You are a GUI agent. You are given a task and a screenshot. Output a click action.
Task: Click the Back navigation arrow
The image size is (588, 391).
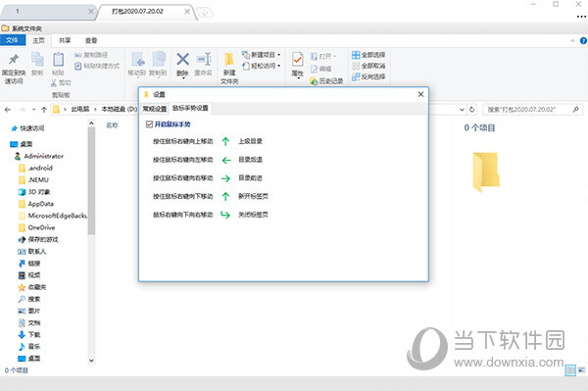(x=8, y=110)
